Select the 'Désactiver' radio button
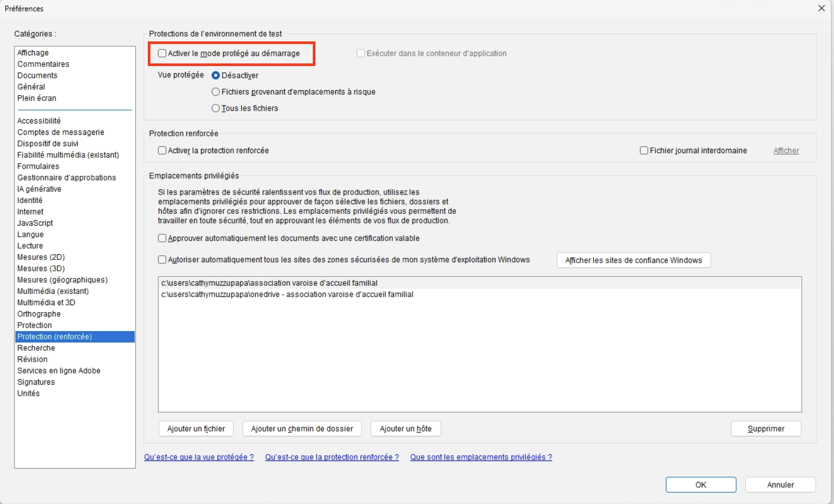 [x=215, y=75]
